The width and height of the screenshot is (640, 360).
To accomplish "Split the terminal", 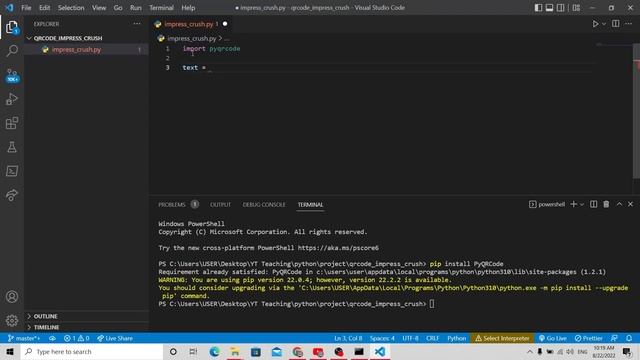I will [593, 204].
